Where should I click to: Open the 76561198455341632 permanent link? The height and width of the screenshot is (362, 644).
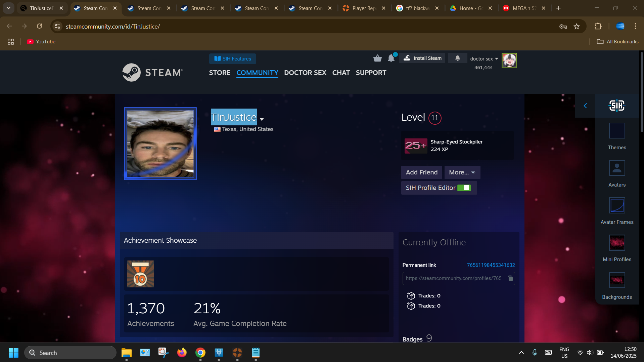(x=491, y=265)
